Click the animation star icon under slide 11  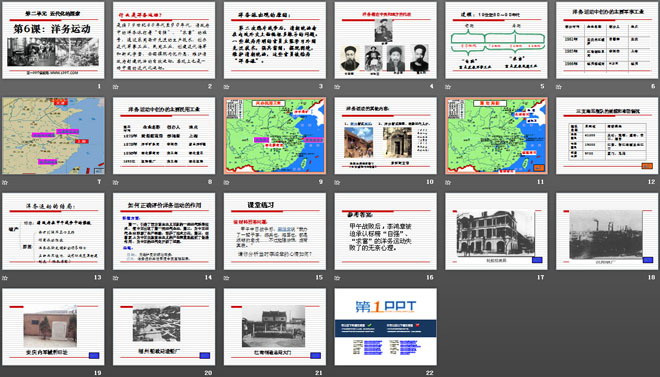click(447, 183)
